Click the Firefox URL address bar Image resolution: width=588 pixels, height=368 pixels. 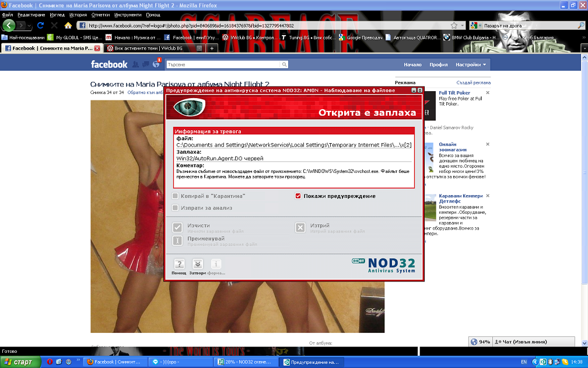point(268,26)
